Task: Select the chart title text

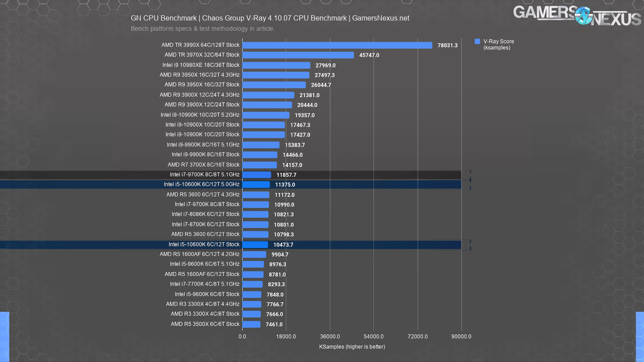Action: (270, 18)
